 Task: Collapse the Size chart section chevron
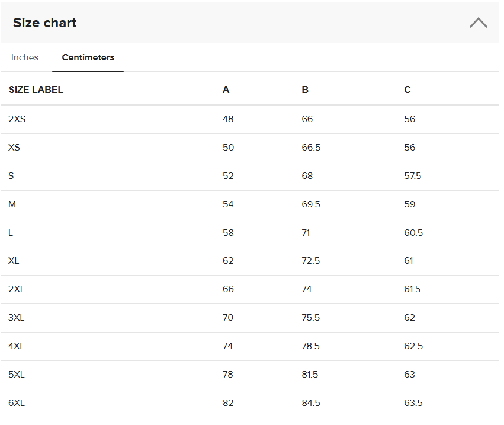(x=478, y=23)
